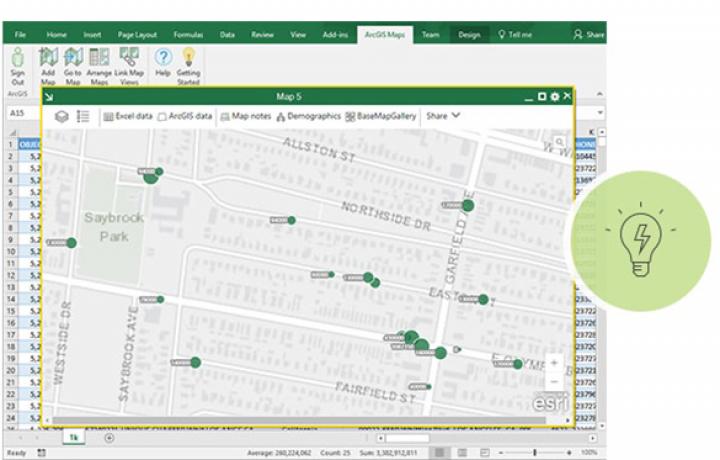Switch to Page Break Preview icon

[484, 453]
